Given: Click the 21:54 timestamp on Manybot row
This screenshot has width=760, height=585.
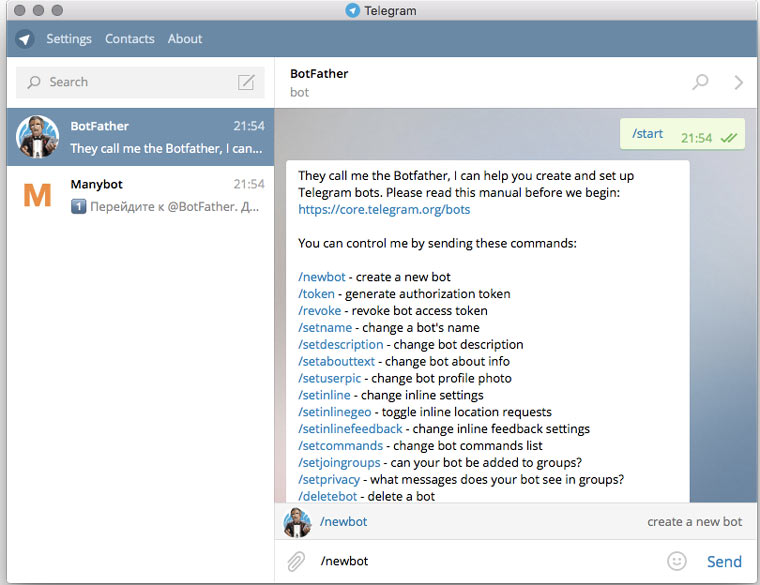Looking at the screenshot, I should tap(249, 184).
